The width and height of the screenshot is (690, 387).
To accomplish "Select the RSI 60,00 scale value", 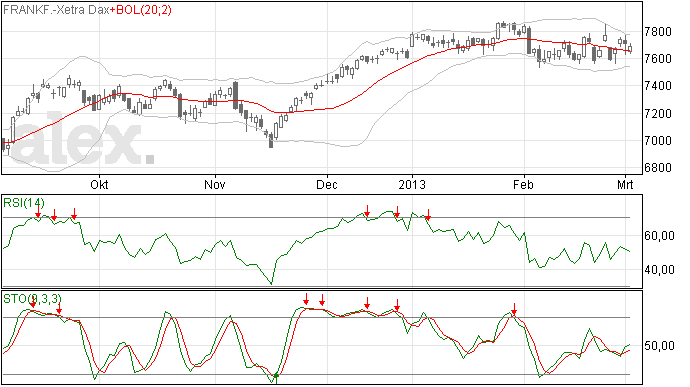I will coord(659,236).
